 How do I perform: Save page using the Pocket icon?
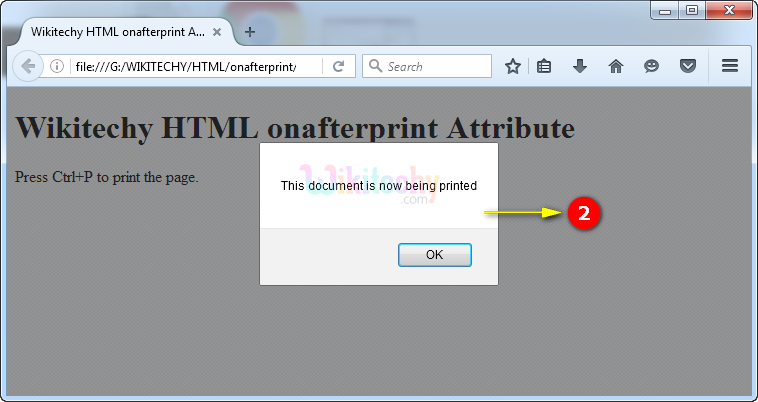click(x=687, y=66)
